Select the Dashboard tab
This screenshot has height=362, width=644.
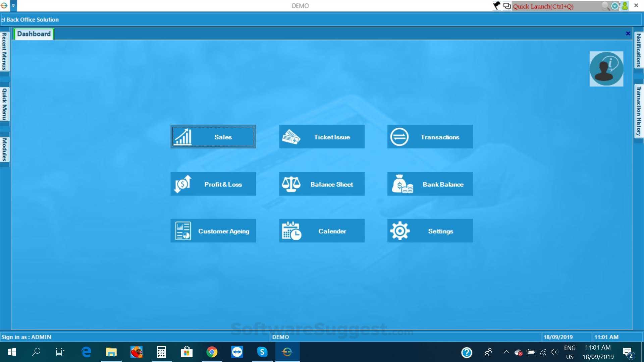[34, 34]
